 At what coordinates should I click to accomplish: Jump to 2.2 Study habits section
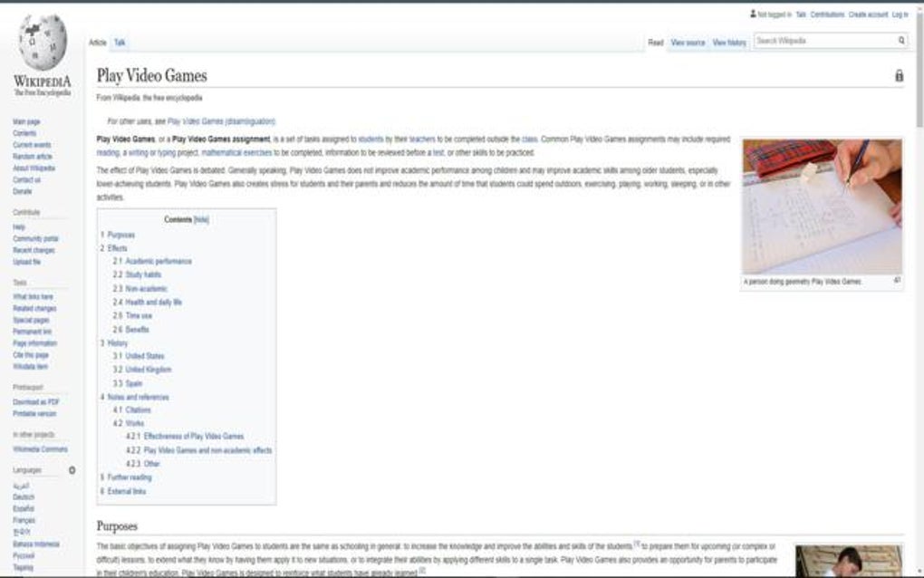click(x=137, y=275)
